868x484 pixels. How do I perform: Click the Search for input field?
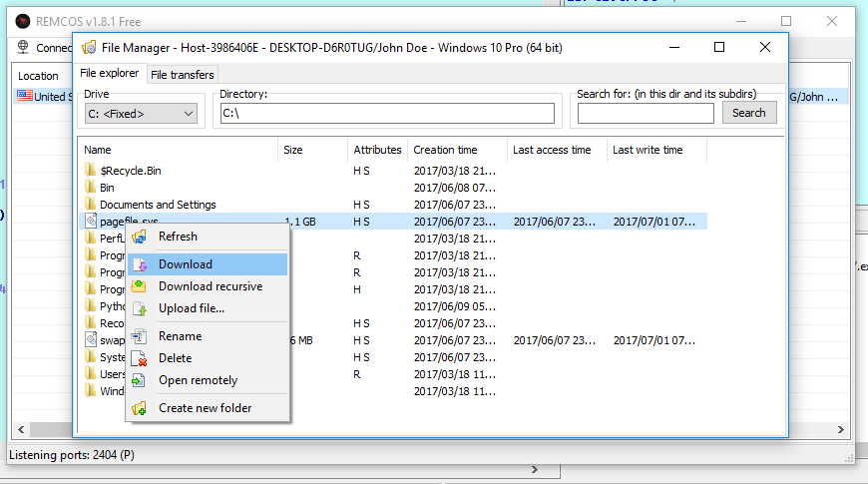[647, 114]
